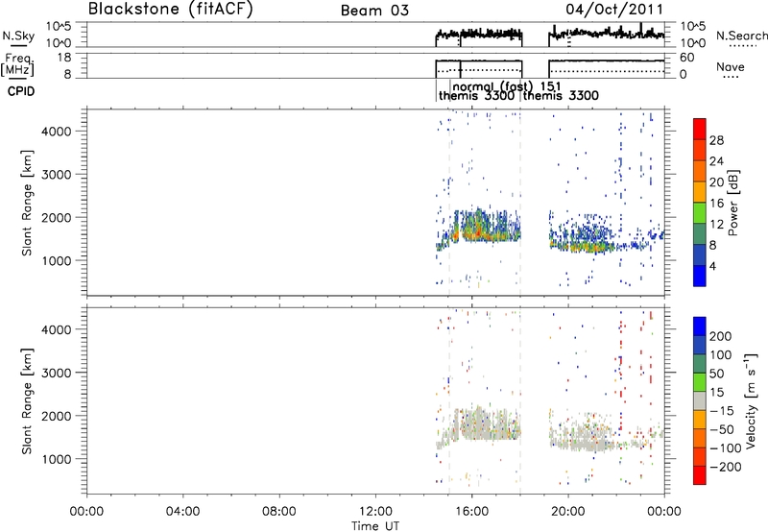Click the "Freq. [MHz]" axis label
The image size is (768, 532).
click(18, 64)
